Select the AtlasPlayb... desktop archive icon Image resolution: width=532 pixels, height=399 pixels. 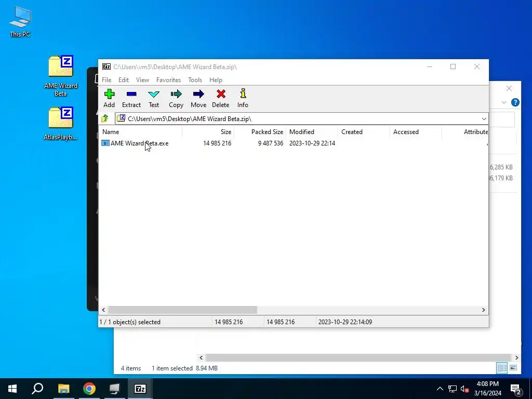coord(60,124)
